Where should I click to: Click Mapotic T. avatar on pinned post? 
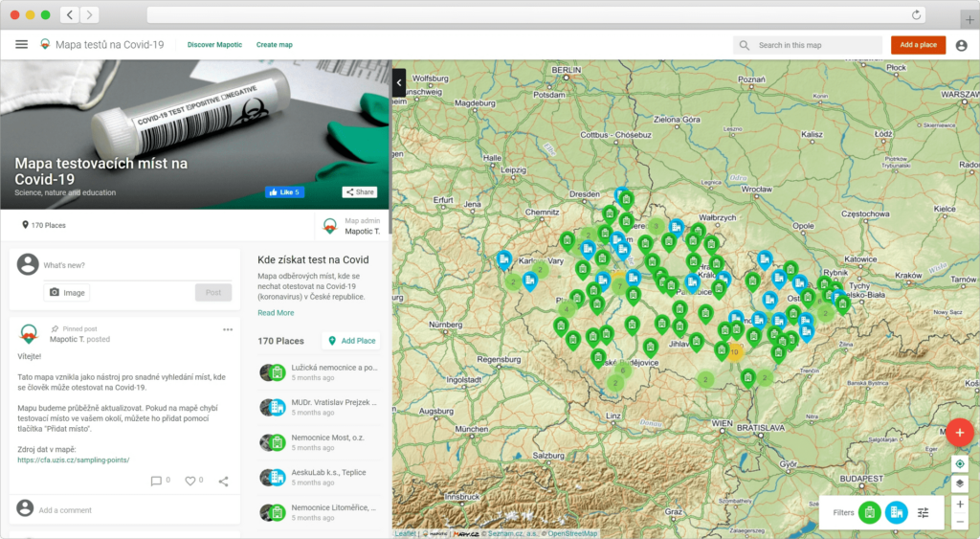pyautogui.click(x=28, y=334)
